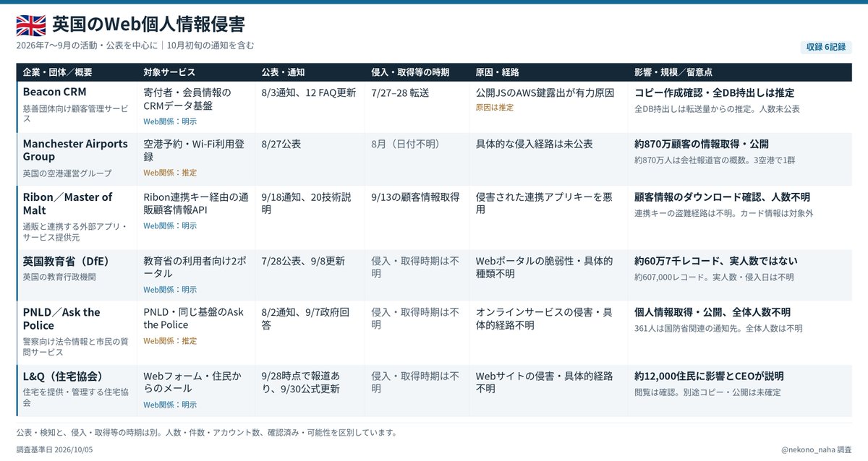
Task: Click Webポータルの脆弱性 cause cell
Action: coord(545,267)
